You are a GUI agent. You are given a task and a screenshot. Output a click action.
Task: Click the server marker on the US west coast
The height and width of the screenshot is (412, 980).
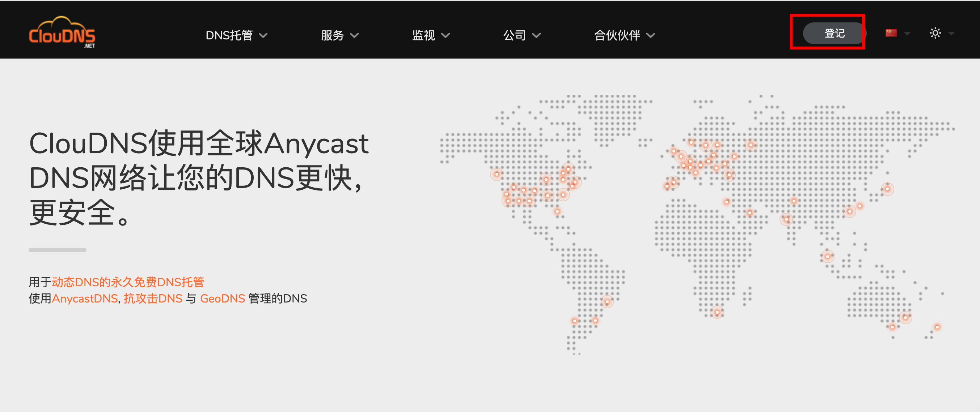point(497,174)
